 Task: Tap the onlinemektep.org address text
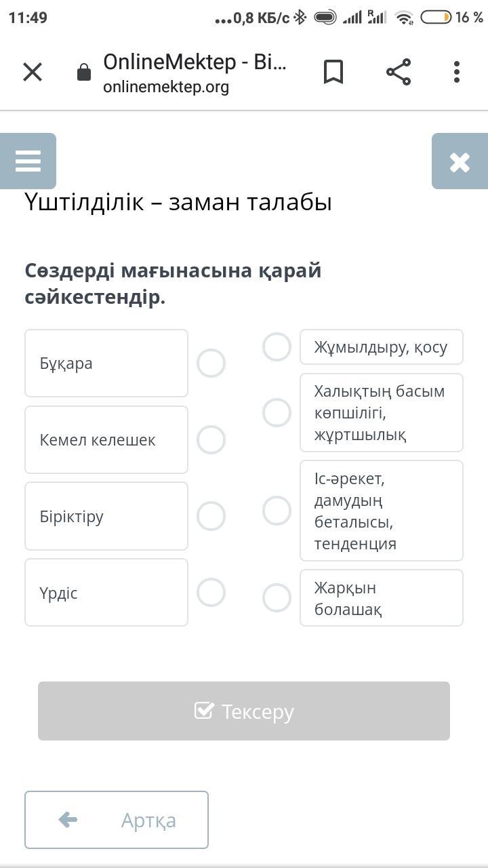click(166, 87)
